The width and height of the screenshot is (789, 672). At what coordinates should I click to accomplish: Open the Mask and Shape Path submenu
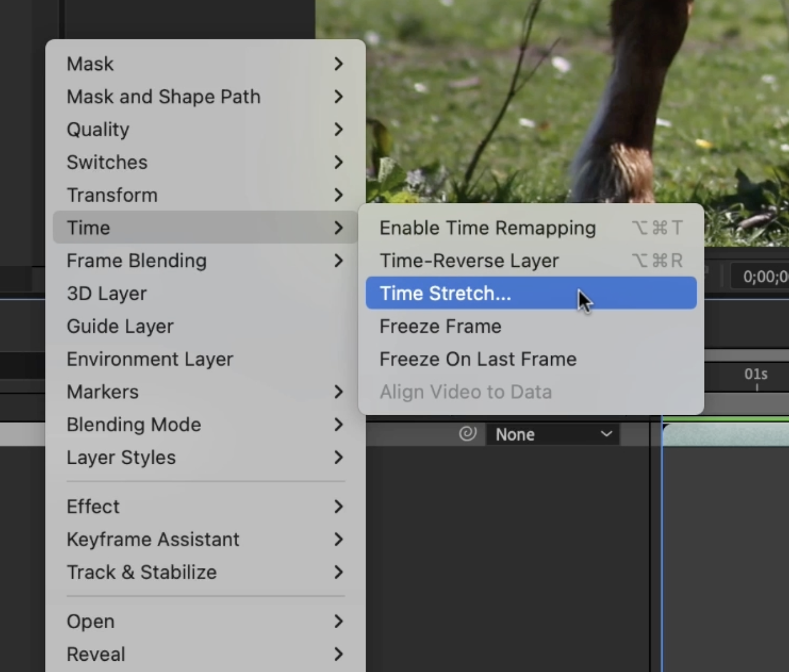point(205,96)
